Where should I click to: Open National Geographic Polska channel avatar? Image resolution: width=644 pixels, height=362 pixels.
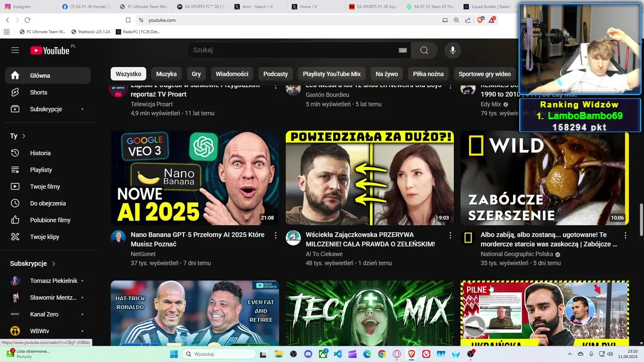(x=468, y=238)
